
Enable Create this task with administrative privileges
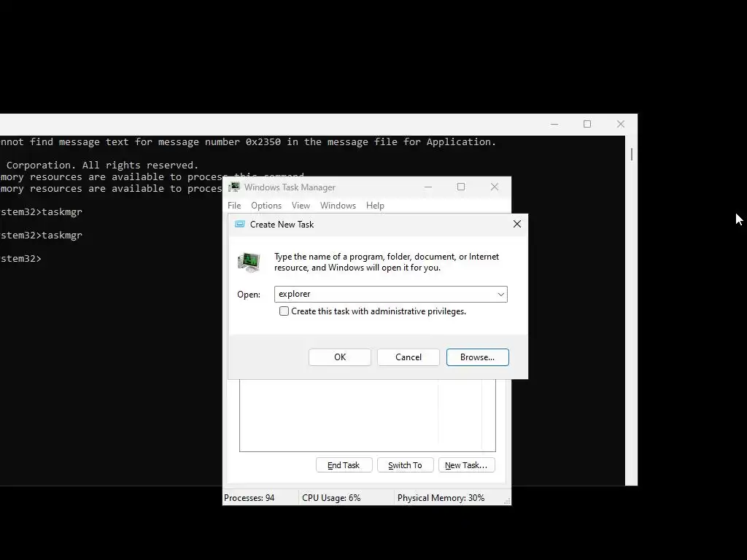[284, 311]
